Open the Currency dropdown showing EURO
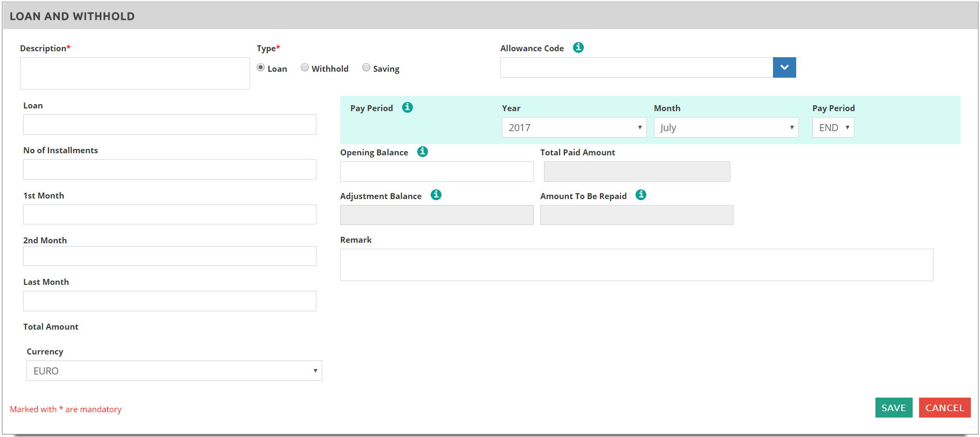The image size is (980, 437). (x=174, y=371)
